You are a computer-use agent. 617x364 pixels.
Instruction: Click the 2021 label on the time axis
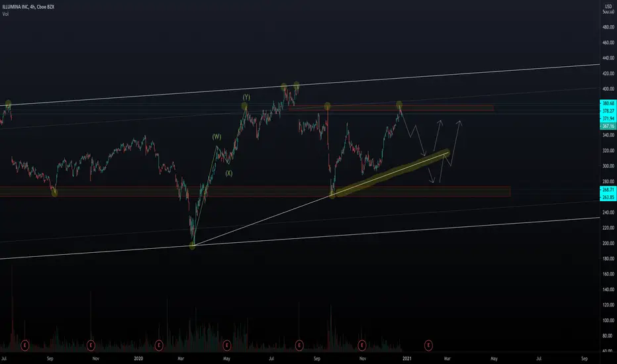tap(407, 359)
